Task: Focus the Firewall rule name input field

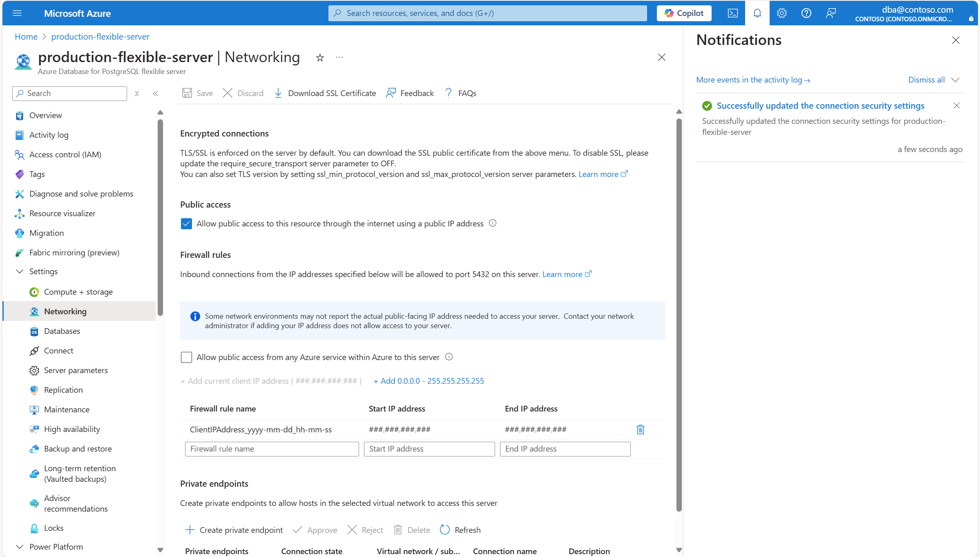Action: tap(272, 449)
